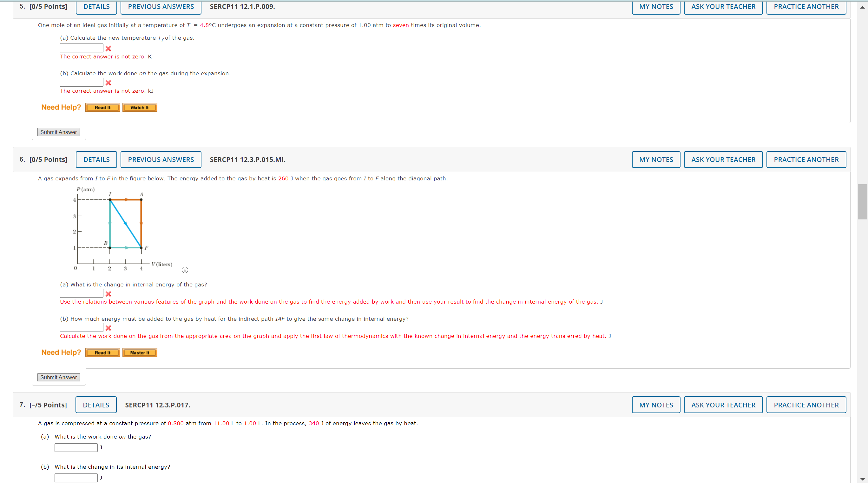Click PRACTICE ANOTHER for question 6
Image resolution: width=868 pixels, height=483 pixels.
point(806,159)
